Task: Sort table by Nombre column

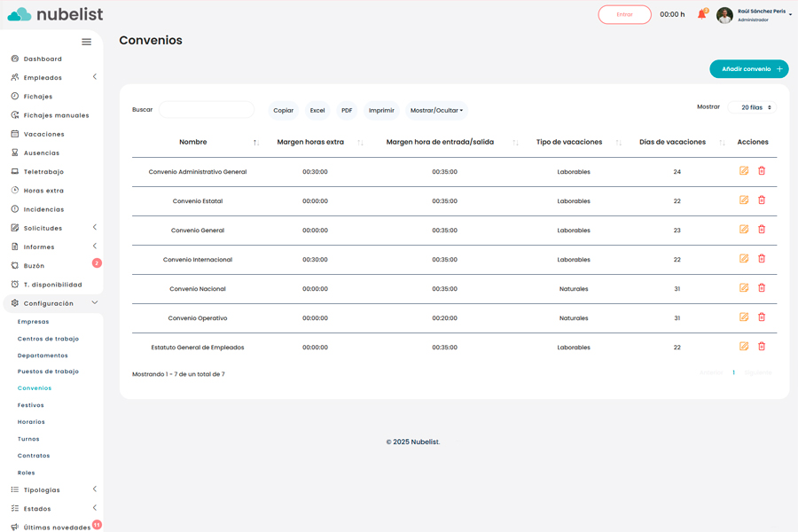Action: (193, 142)
